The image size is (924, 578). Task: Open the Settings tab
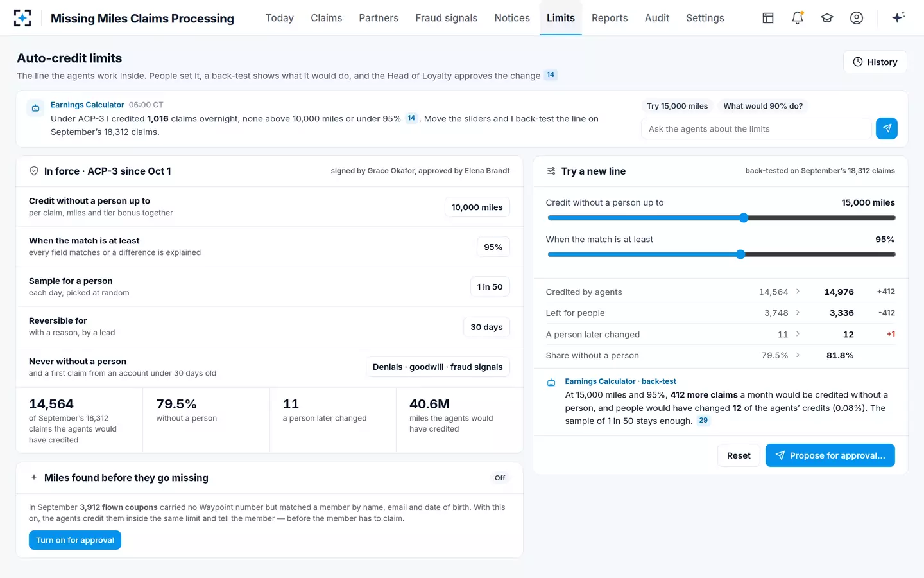705,18
